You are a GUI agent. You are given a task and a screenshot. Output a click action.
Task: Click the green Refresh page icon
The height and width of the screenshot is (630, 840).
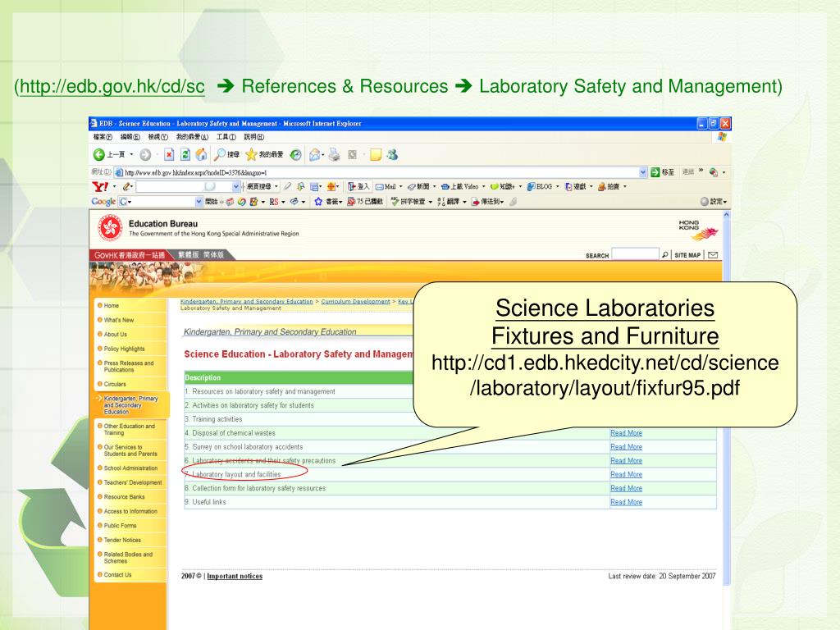(x=185, y=155)
